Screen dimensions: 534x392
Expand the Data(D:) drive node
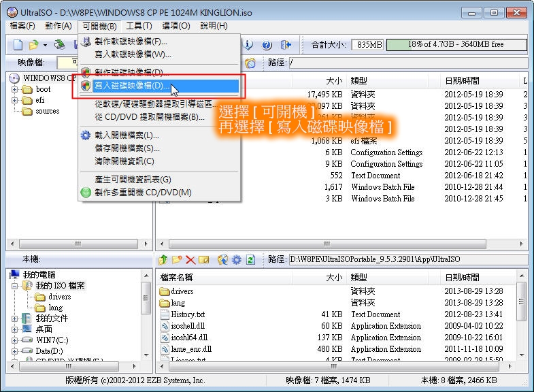pyautogui.click(x=14, y=351)
